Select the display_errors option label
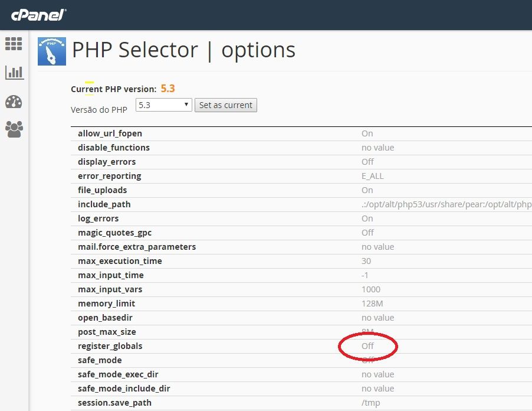532x411 pixels. 107,162
